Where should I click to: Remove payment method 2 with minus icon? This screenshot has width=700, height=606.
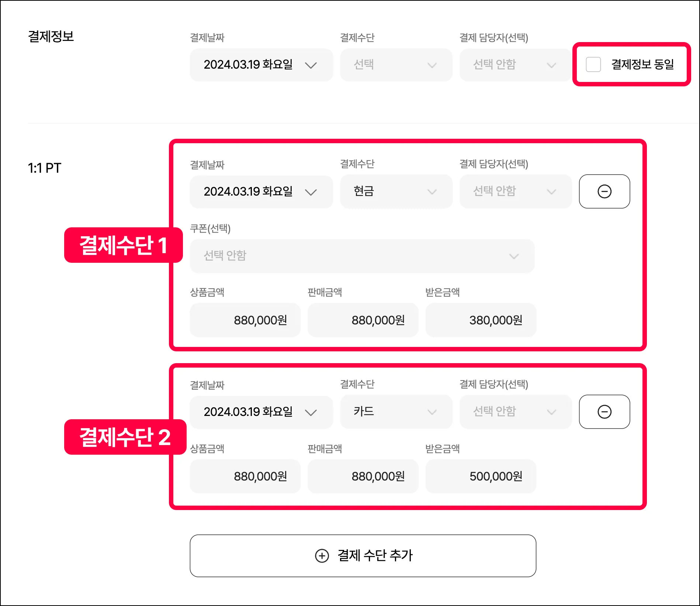(604, 412)
